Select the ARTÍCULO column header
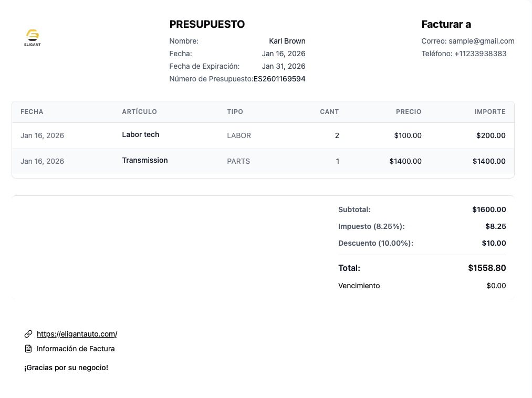The width and height of the screenshot is (532, 398). click(x=139, y=112)
